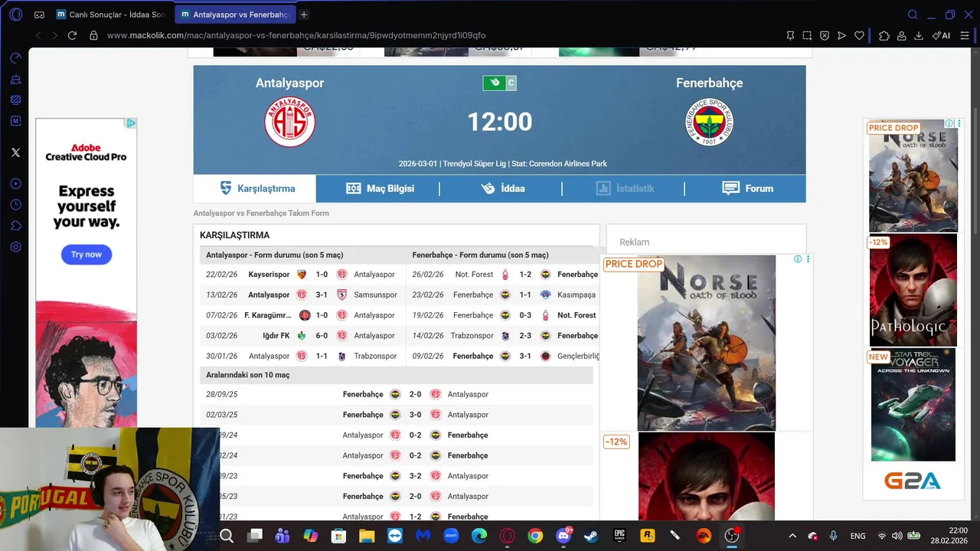Open History clock icon in sidebar
980x551 pixels.
15,204
